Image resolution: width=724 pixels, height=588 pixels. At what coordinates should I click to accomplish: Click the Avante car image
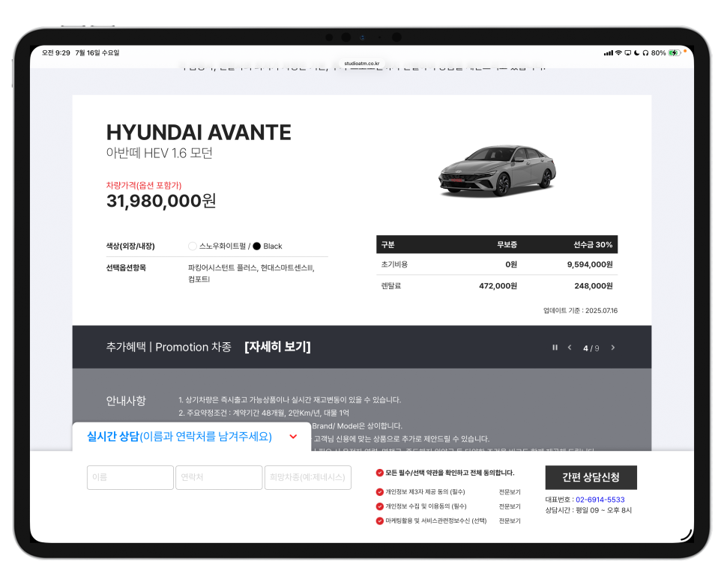tap(497, 170)
